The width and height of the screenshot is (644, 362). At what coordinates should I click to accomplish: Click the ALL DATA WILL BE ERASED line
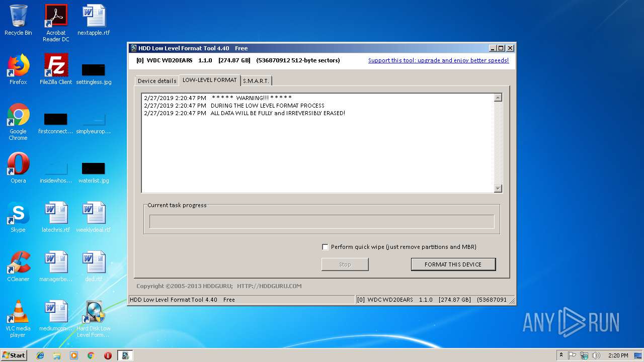point(245,113)
